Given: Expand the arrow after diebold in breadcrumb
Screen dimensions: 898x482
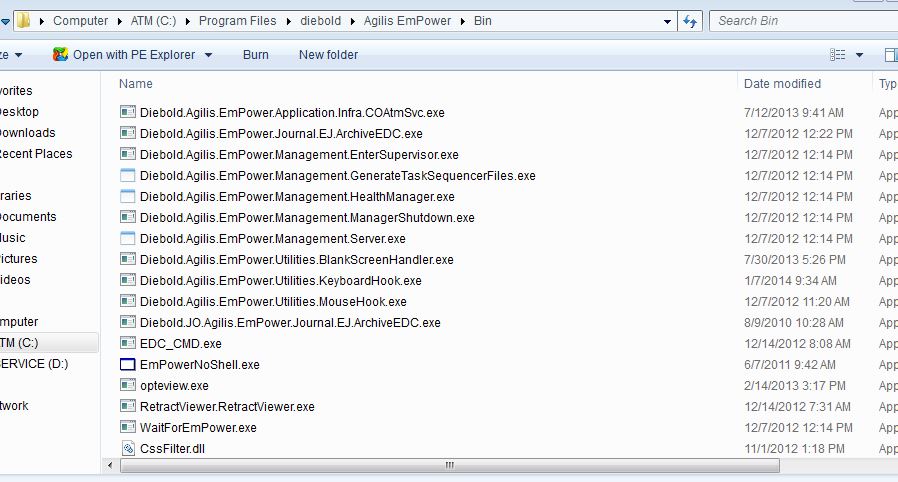Looking at the screenshot, I should coord(352,21).
